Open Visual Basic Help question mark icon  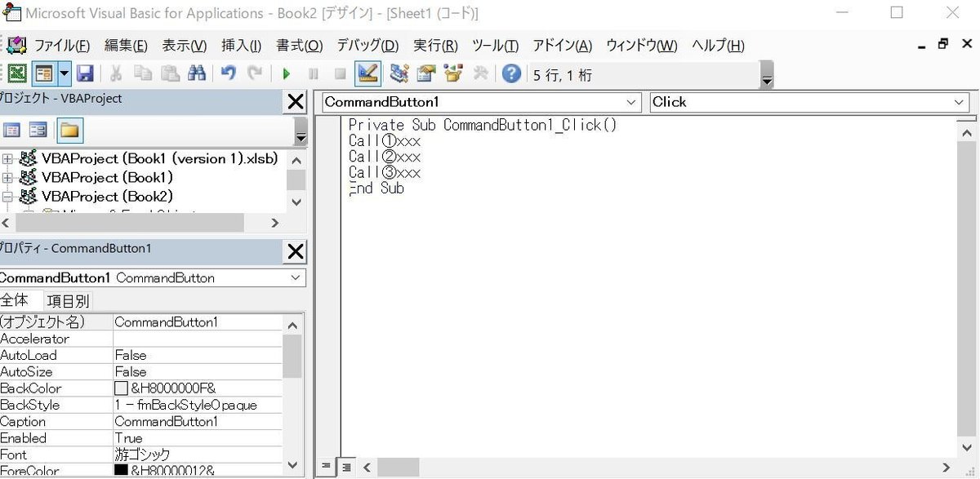(511, 74)
